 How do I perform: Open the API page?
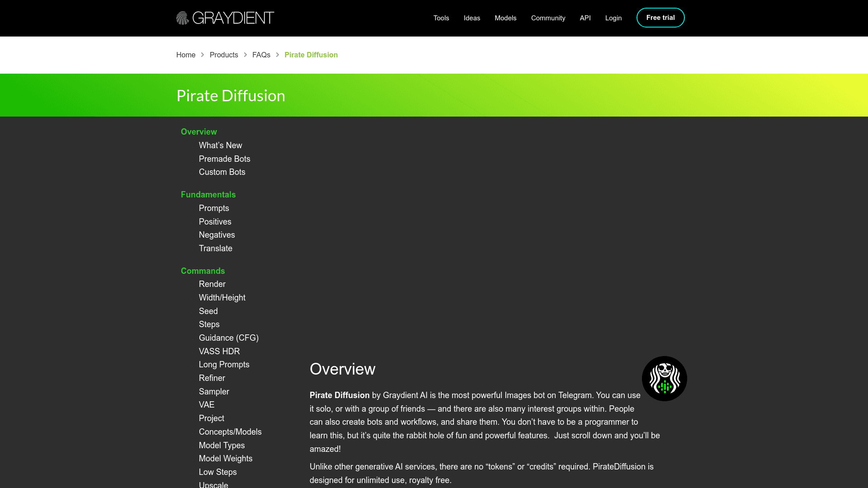click(585, 18)
